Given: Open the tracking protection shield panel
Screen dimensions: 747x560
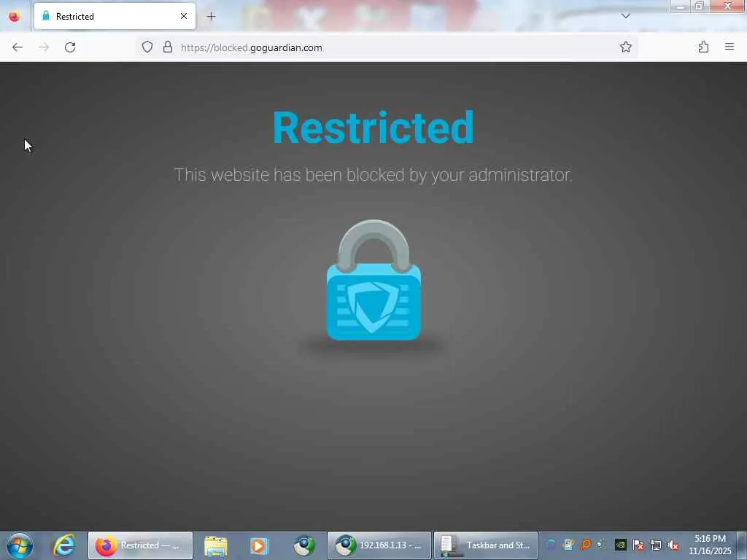Looking at the screenshot, I should (x=147, y=47).
